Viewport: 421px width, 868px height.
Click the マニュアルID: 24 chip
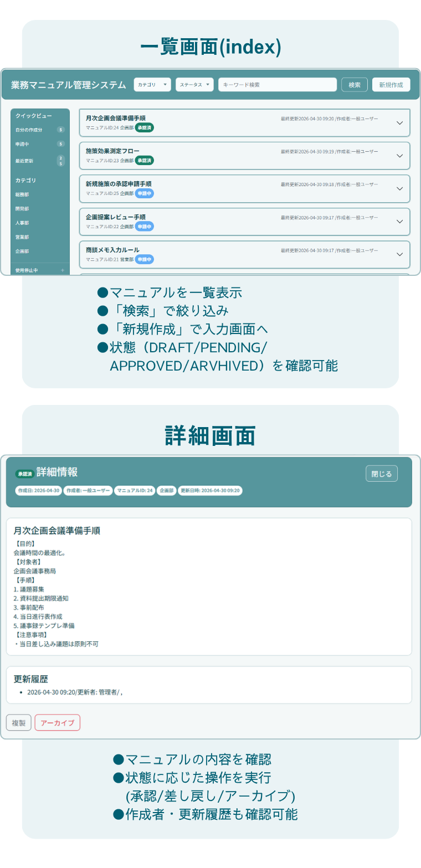coord(135,490)
